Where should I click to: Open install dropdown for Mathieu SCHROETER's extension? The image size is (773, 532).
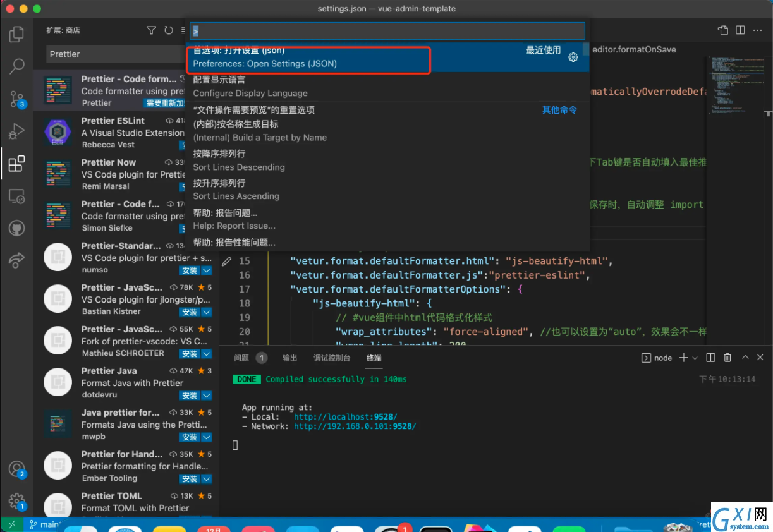pos(207,354)
